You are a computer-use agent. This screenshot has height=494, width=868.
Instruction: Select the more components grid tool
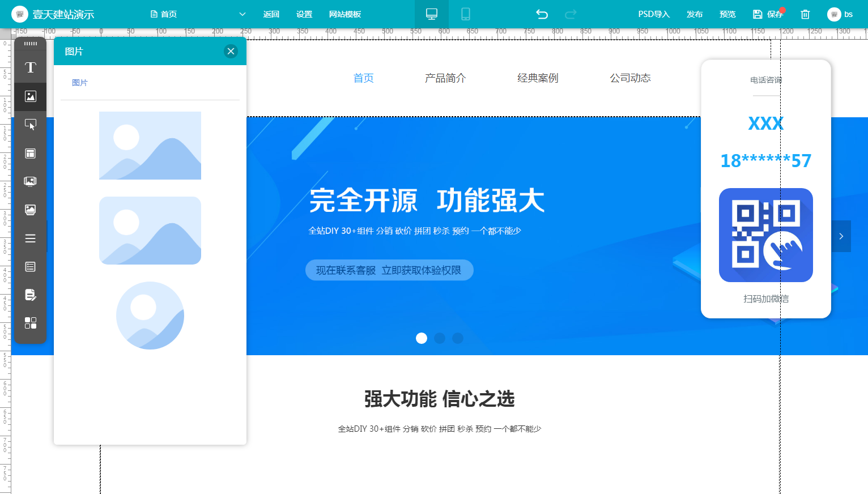point(31,323)
